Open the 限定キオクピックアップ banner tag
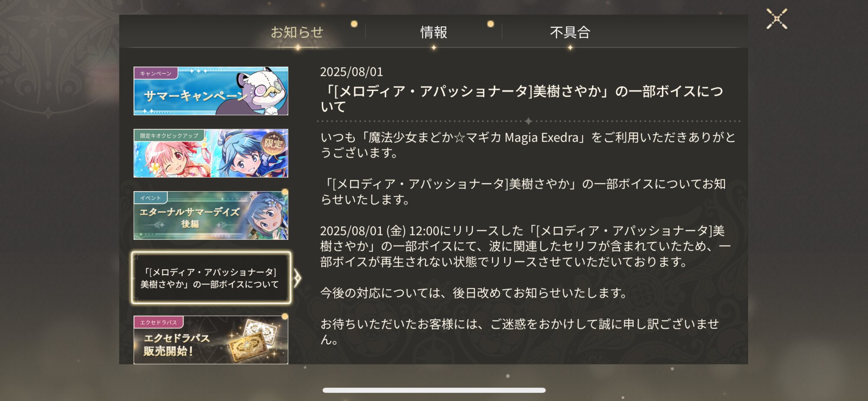868x401 pixels. point(169,135)
